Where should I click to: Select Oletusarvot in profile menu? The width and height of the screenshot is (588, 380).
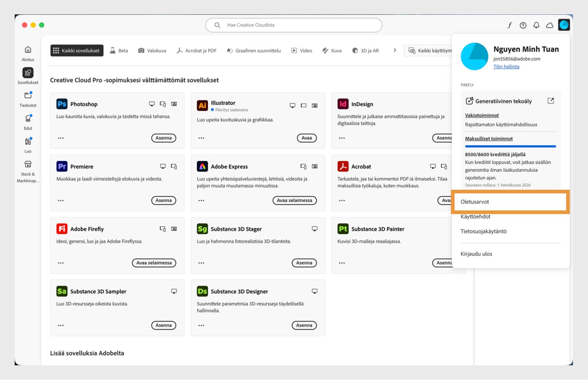coord(511,202)
